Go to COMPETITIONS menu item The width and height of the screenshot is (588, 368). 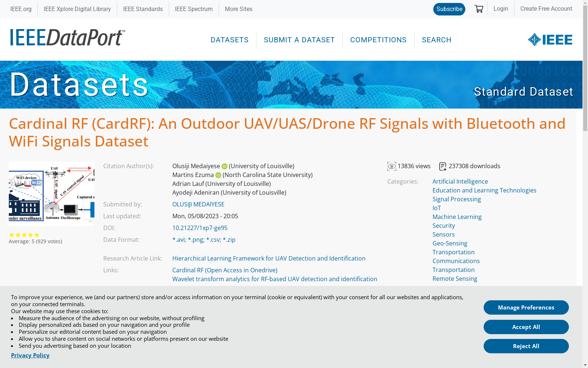[x=379, y=40]
